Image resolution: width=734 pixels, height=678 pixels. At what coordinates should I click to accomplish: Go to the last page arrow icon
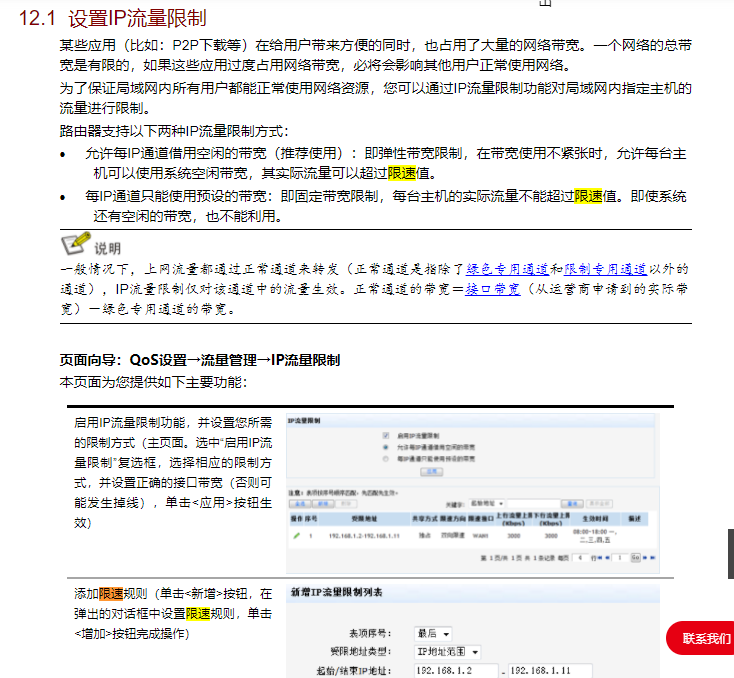[x=653, y=558]
